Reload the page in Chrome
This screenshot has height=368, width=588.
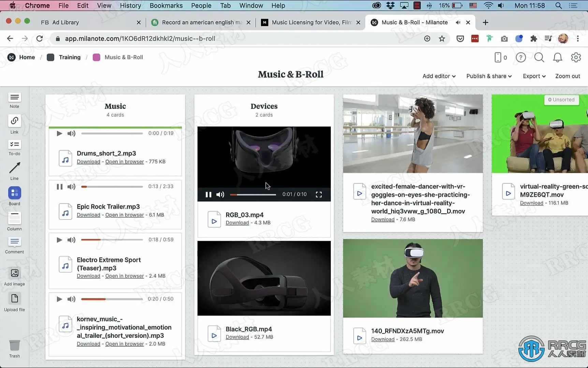click(x=40, y=39)
